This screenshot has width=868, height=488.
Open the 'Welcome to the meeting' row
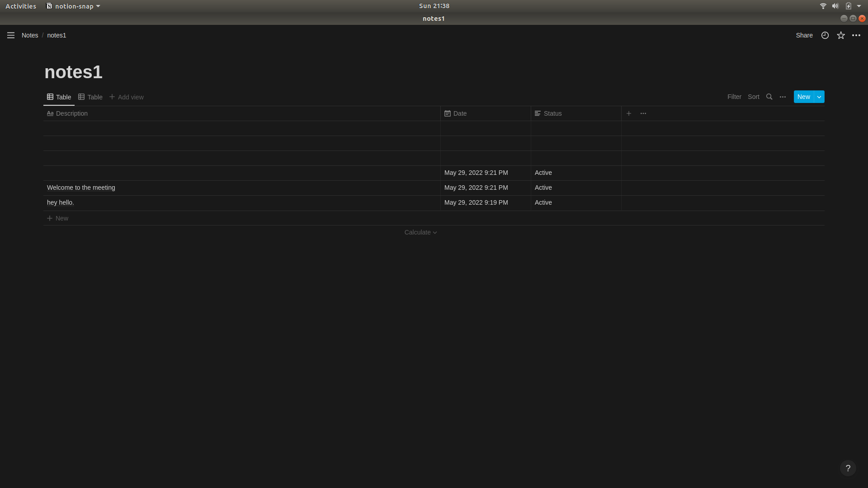click(x=81, y=188)
